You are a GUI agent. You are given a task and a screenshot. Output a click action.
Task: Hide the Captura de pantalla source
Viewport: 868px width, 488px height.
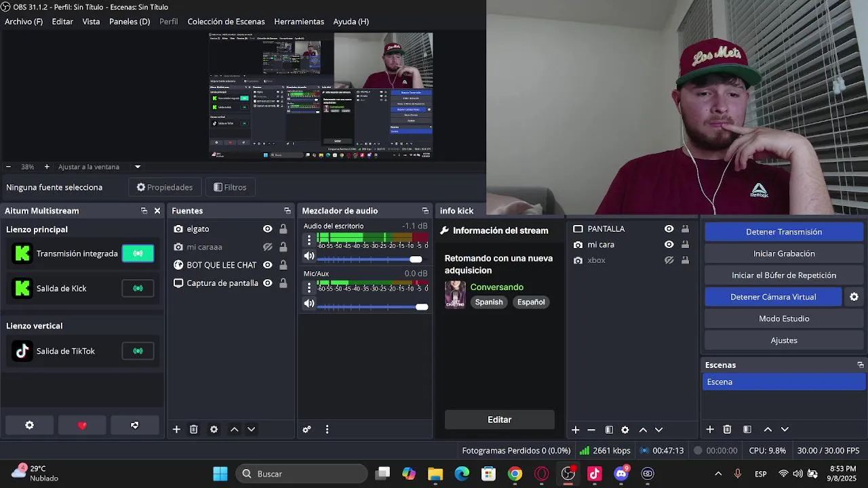267,283
